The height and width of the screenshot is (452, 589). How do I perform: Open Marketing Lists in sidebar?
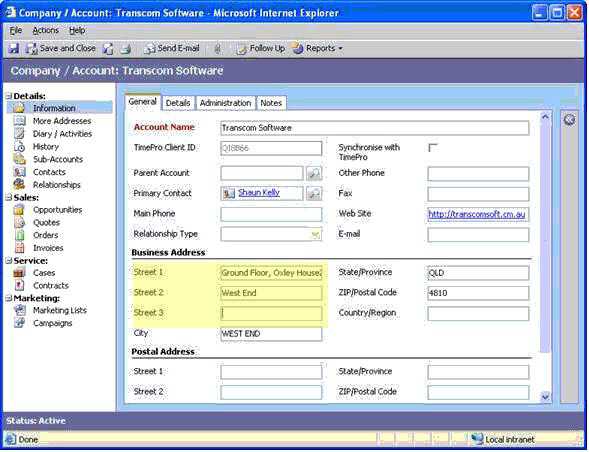(60, 310)
